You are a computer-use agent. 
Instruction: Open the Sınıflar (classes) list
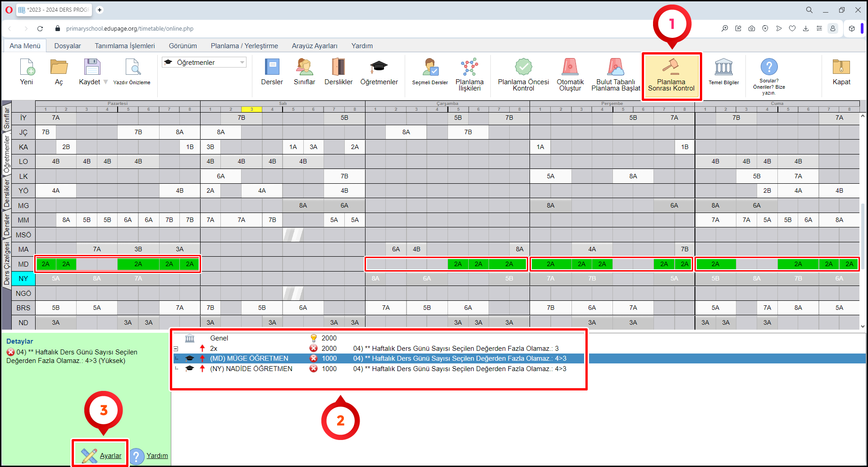click(304, 72)
